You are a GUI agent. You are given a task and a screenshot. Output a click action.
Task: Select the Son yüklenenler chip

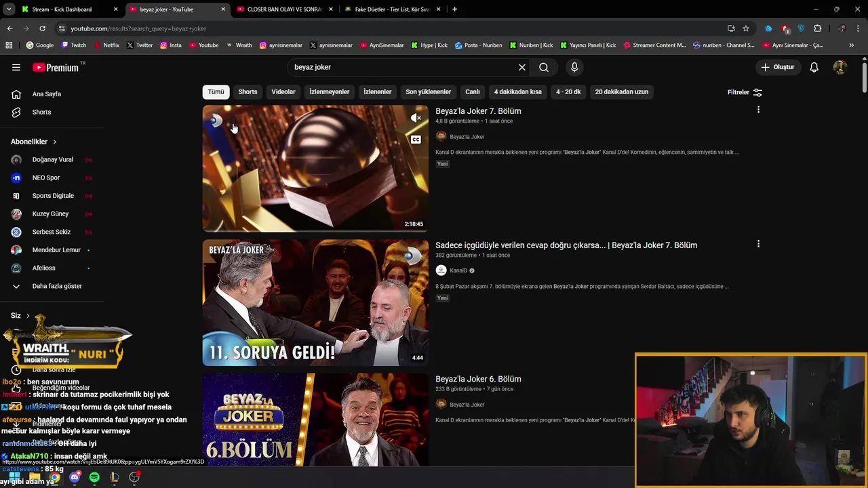[x=428, y=91]
